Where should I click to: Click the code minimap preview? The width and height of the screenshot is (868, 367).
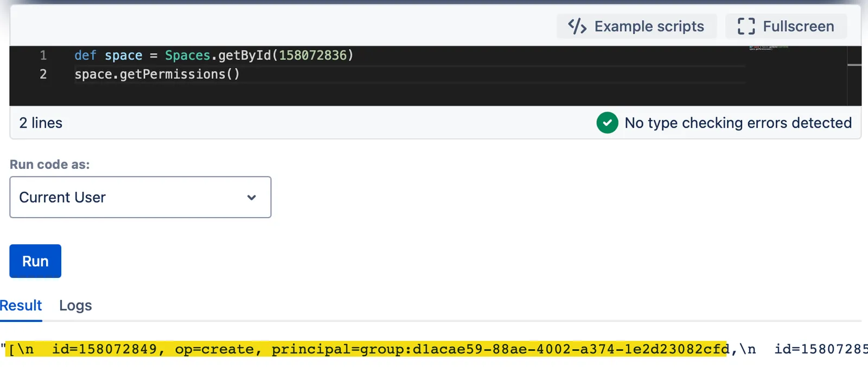point(768,48)
